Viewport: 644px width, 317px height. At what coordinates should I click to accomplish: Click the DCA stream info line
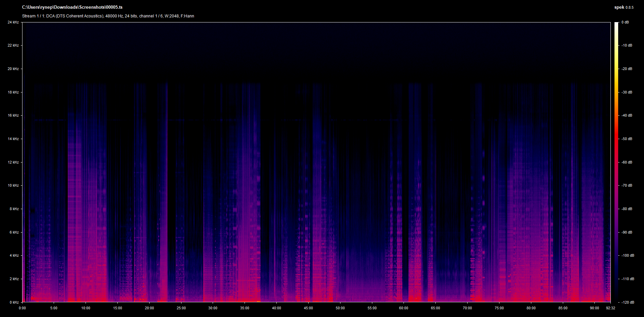pos(108,16)
